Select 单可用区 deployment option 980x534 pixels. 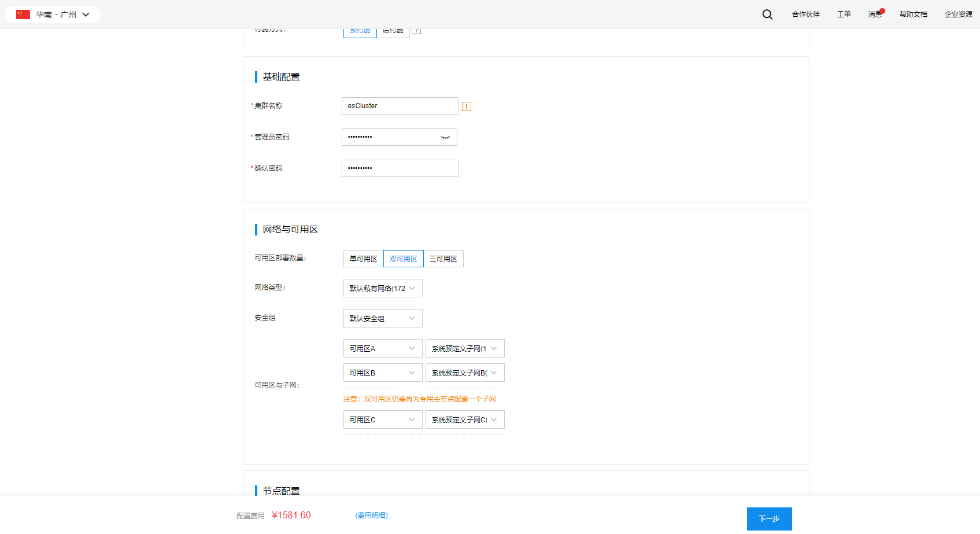(363, 259)
